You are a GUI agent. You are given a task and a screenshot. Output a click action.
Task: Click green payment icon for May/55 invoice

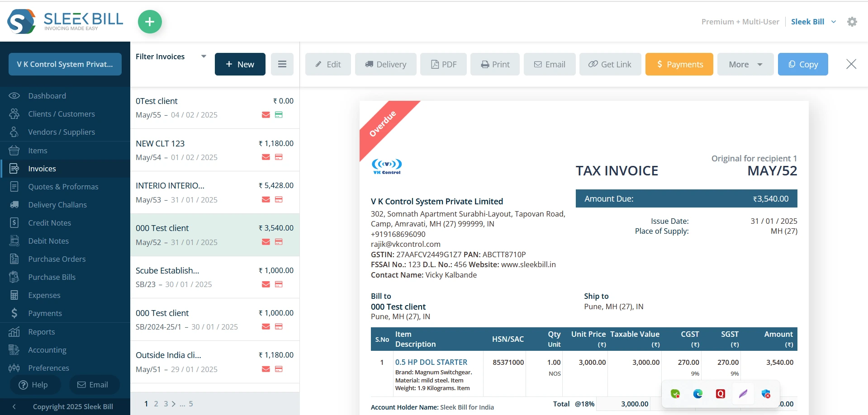pos(279,115)
